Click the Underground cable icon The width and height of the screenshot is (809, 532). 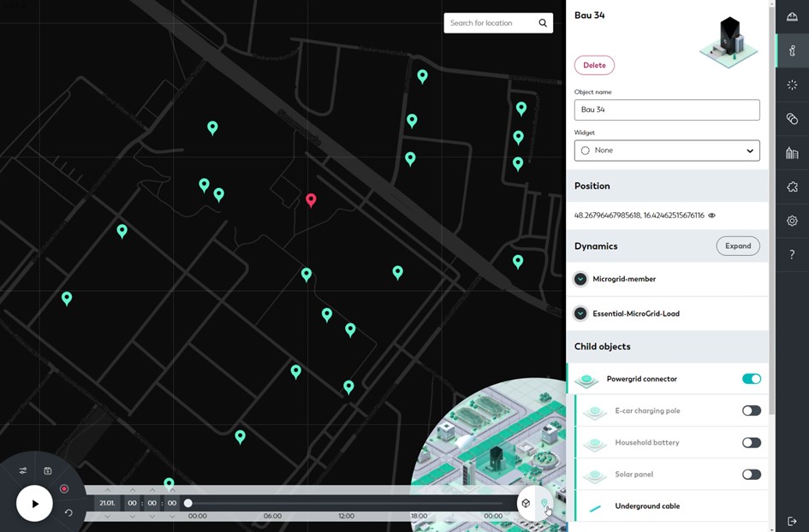595,508
